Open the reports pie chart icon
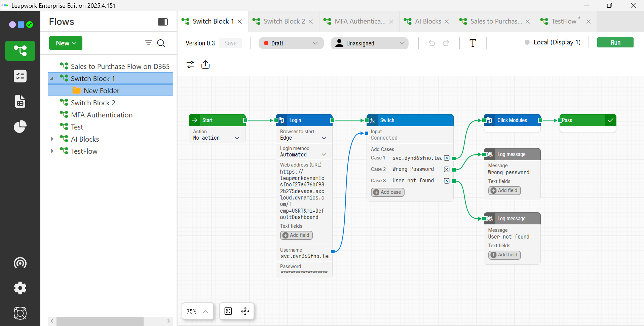This screenshot has height=326, width=644. tap(20, 126)
